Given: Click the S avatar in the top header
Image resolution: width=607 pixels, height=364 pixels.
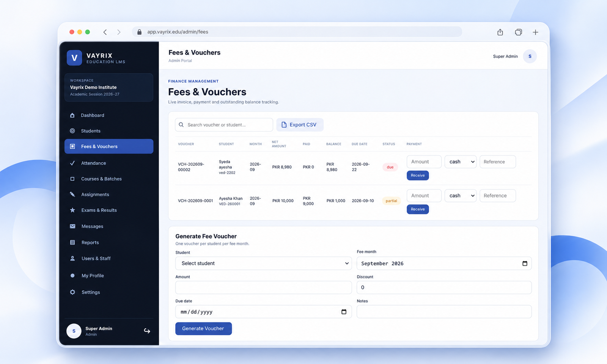Looking at the screenshot, I should pyautogui.click(x=530, y=56).
